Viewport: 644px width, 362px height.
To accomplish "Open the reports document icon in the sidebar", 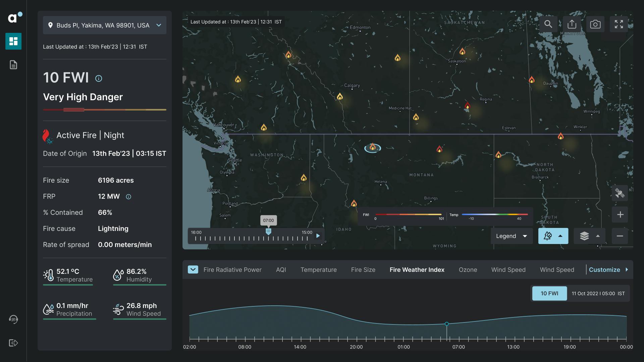I will coord(13,65).
